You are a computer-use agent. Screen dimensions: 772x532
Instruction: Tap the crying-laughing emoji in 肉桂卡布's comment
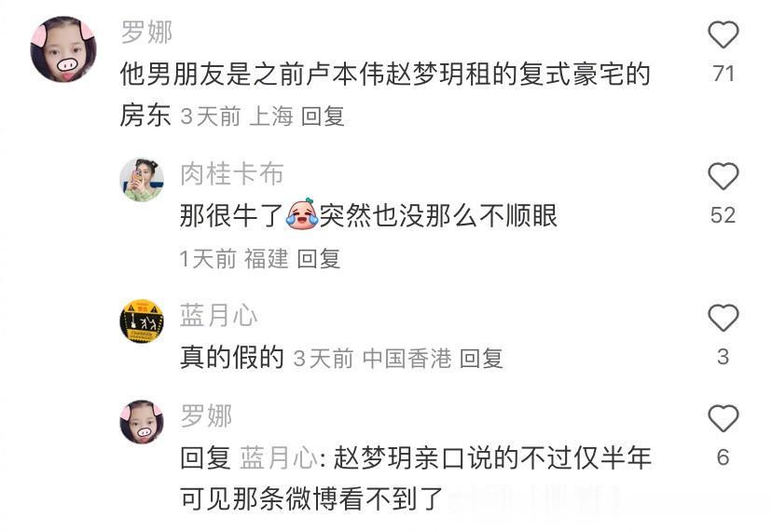pyautogui.click(x=301, y=213)
